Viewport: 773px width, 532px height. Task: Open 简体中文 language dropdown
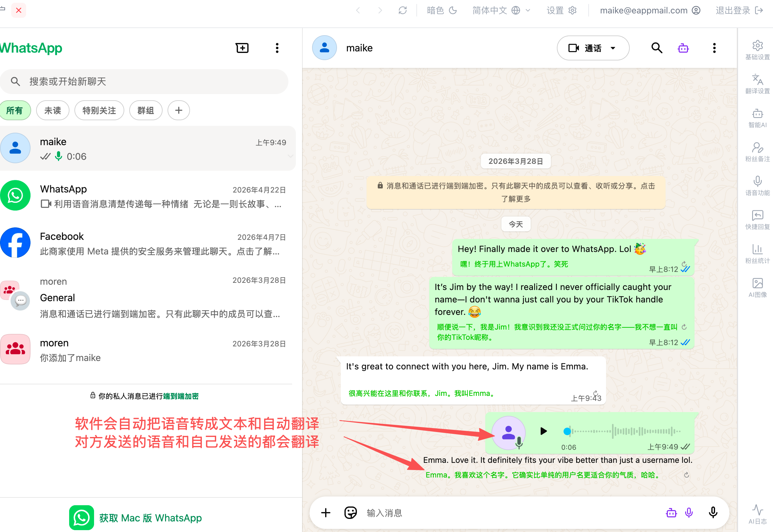click(x=501, y=10)
